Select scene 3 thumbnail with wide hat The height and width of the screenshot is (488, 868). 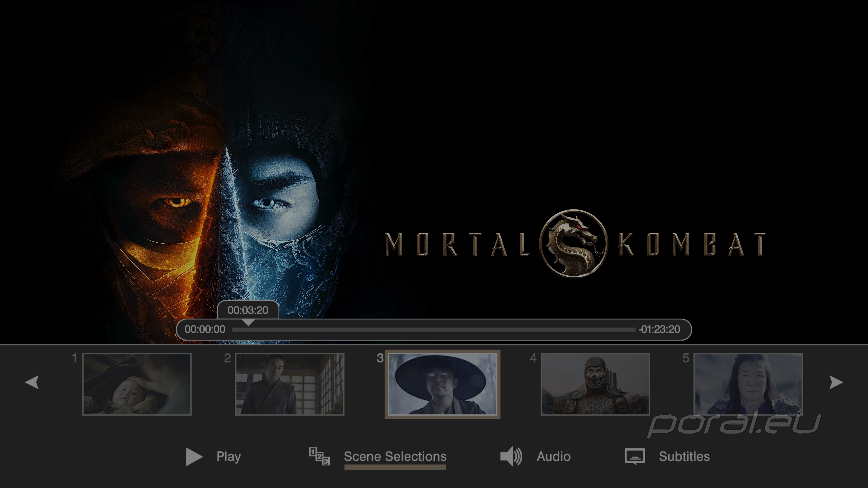[x=442, y=384]
